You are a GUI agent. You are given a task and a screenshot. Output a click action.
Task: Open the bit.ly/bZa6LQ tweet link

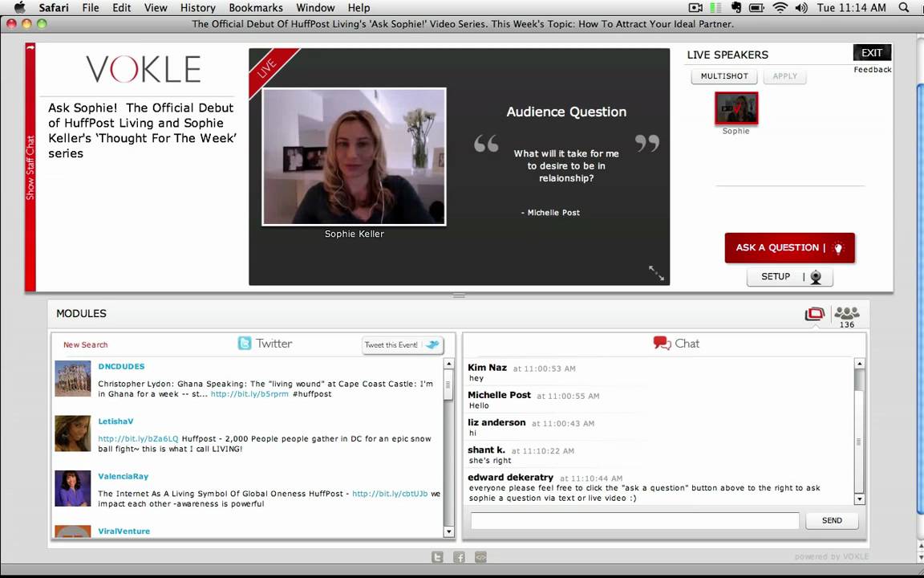point(138,439)
